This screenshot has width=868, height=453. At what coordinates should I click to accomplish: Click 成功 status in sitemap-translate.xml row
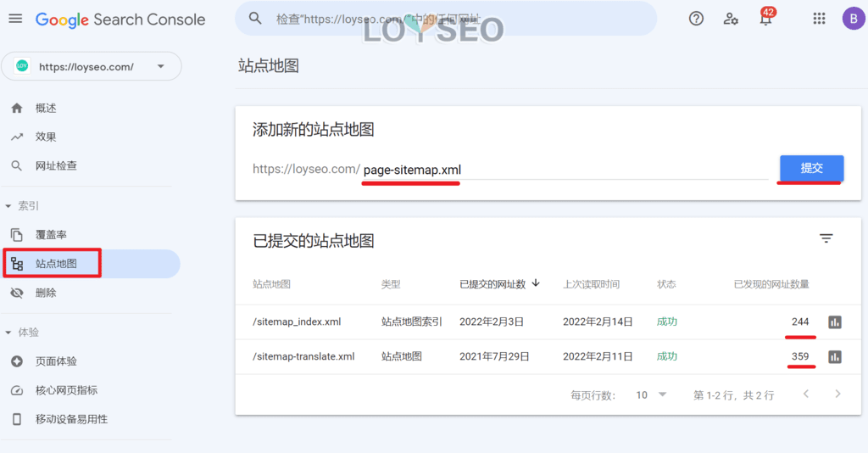[x=666, y=356]
